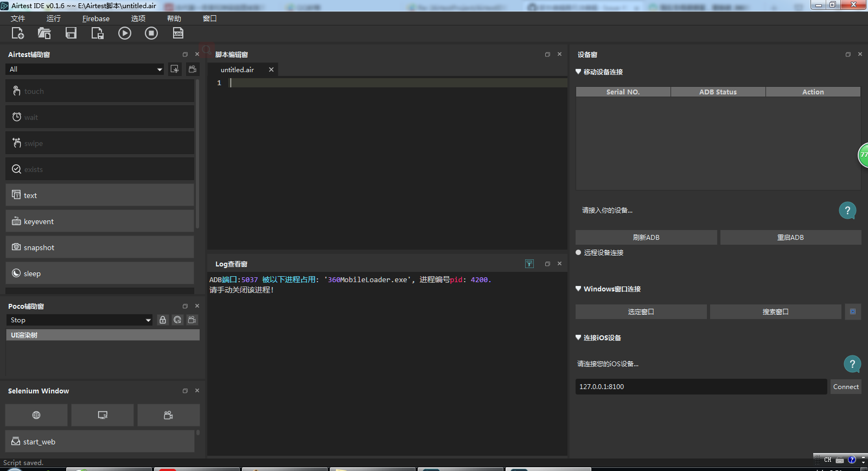Open the 窗口 menu

[210, 18]
